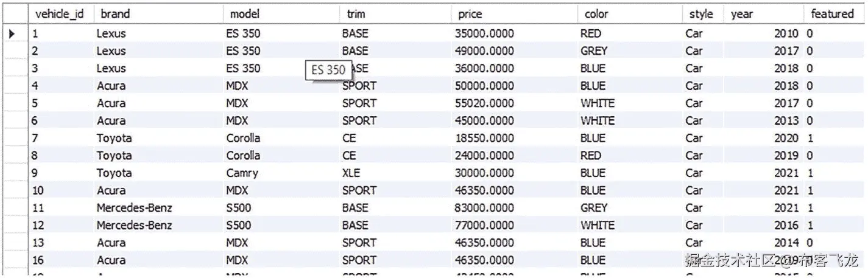Click the style column header
The image size is (868, 278).
pyautogui.click(x=703, y=13)
